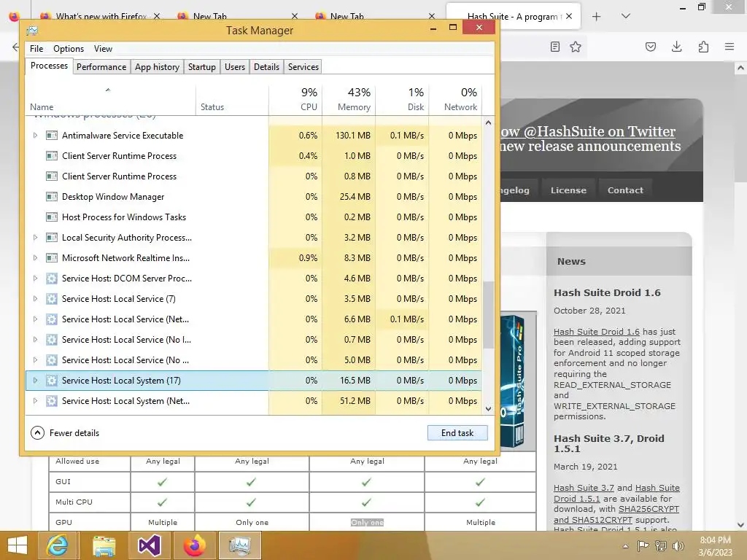Viewport: 747px width, 560px height.
Task: Open Action Center flag tray icon
Action: tap(643, 546)
